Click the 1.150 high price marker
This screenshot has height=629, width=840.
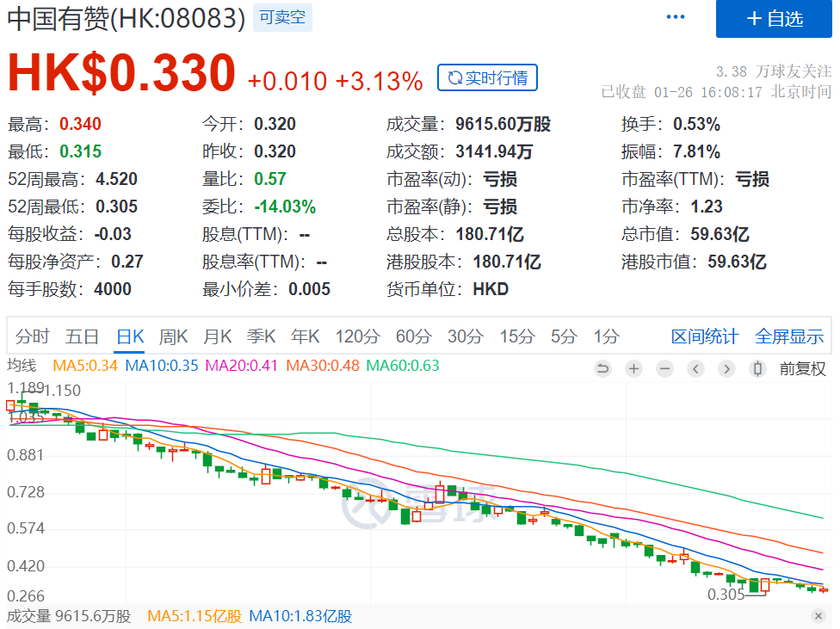pos(62,391)
